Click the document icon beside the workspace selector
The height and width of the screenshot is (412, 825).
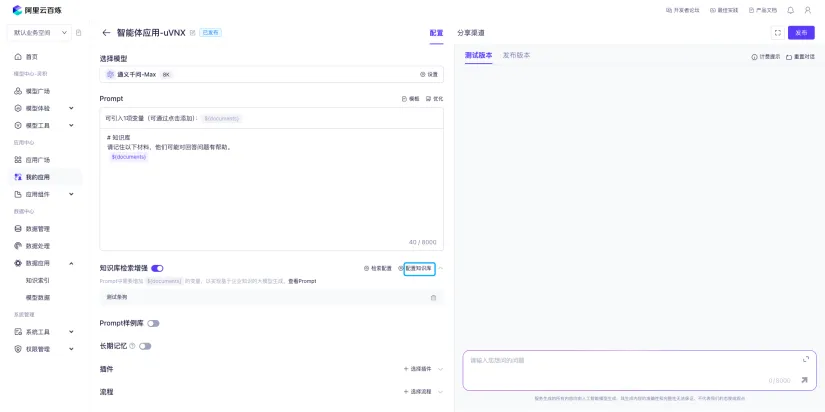click(79, 33)
